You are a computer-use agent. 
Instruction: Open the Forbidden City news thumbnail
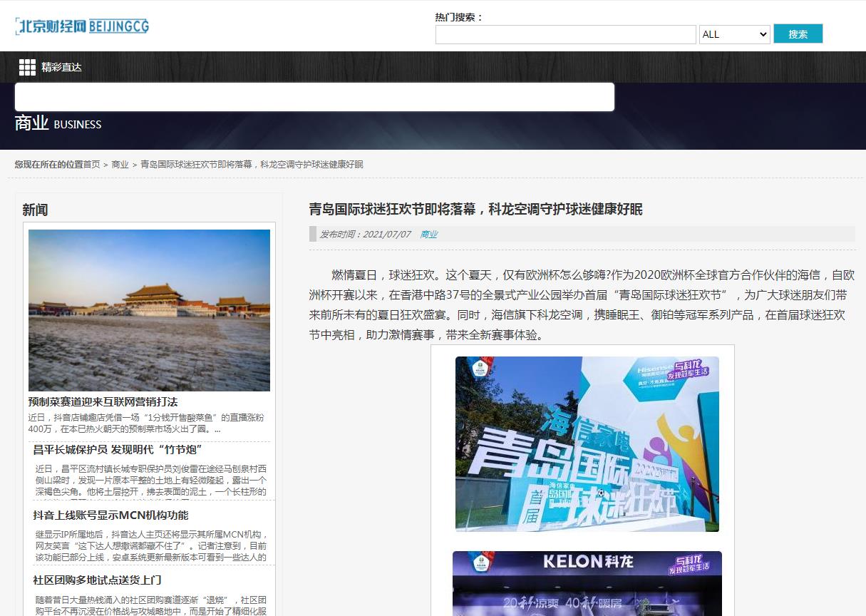(149, 310)
